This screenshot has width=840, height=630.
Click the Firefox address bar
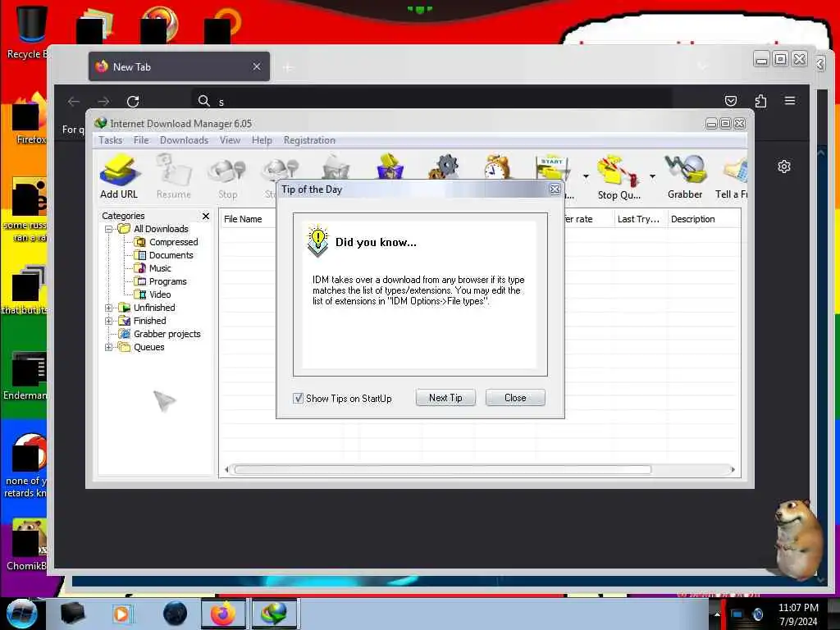[431, 101]
